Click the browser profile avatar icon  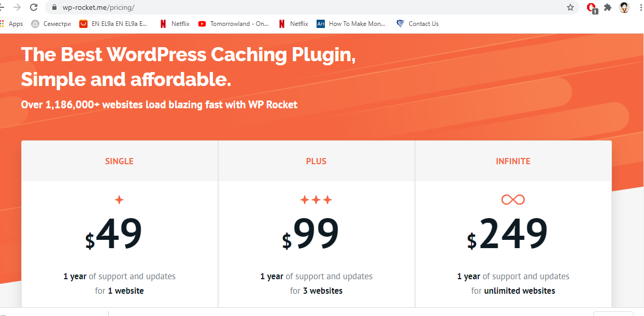coord(624,7)
